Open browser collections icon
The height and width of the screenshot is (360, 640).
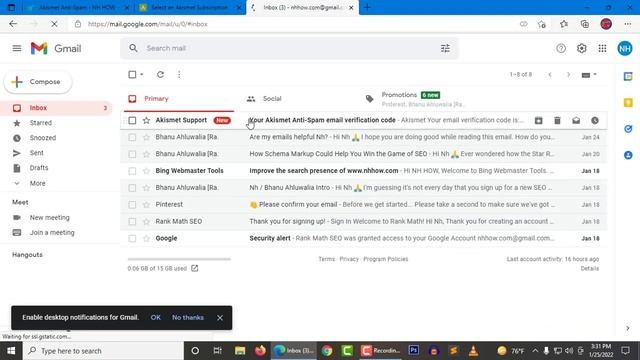pos(584,24)
